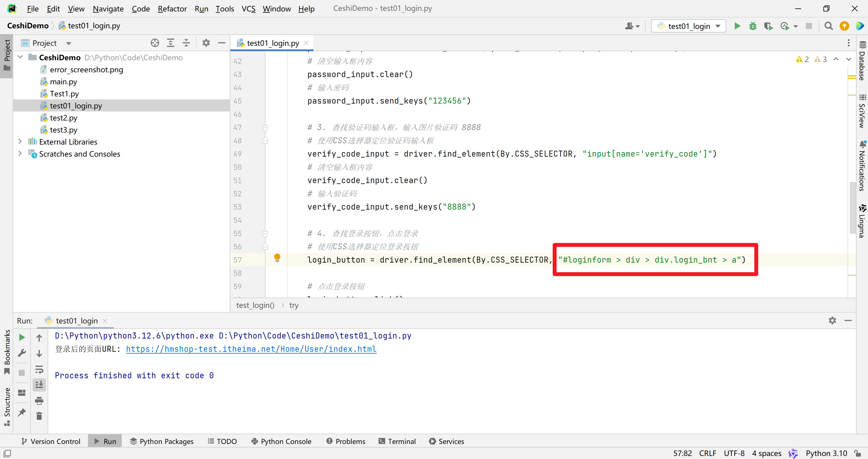Expand External Libraries node
Viewport: 868px width, 459px height.
[20, 142]
